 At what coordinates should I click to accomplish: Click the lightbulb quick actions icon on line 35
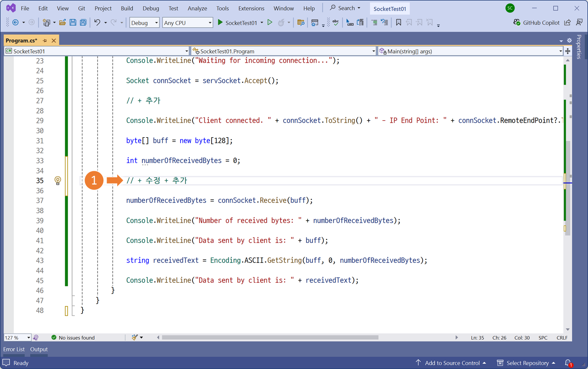[58, 180]
